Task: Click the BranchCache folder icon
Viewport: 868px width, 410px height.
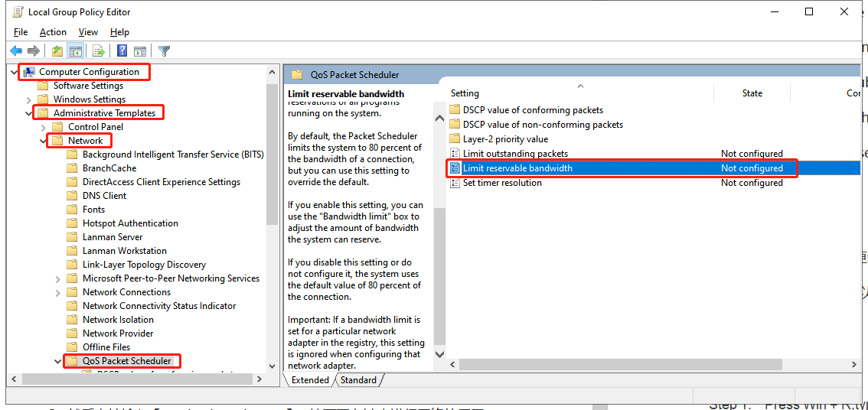Action: point(72,168)
